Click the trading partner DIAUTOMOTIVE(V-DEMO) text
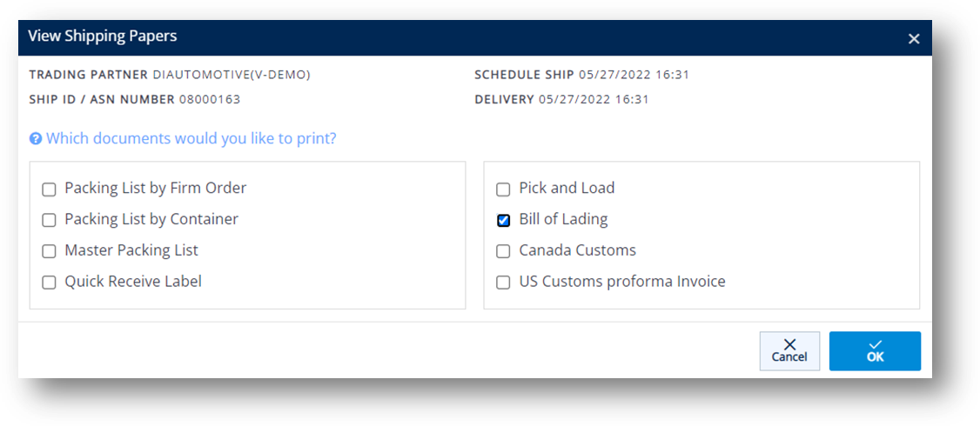Image resolution: width=980 pixels, height=426 pixels. (232, 75)
